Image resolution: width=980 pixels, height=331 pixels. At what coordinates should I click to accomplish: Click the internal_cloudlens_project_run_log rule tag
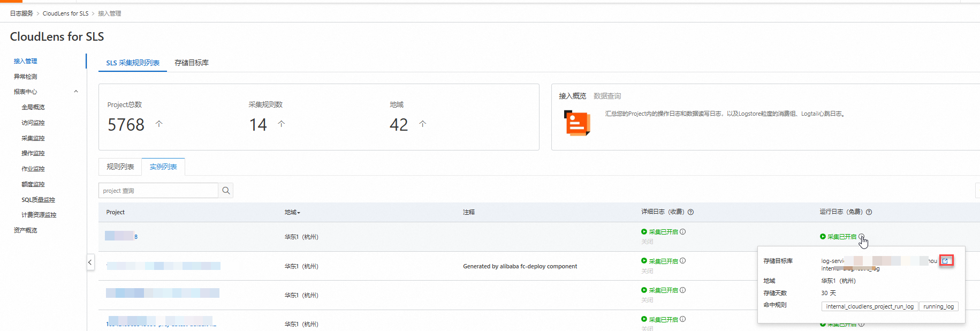click(870, 306)
